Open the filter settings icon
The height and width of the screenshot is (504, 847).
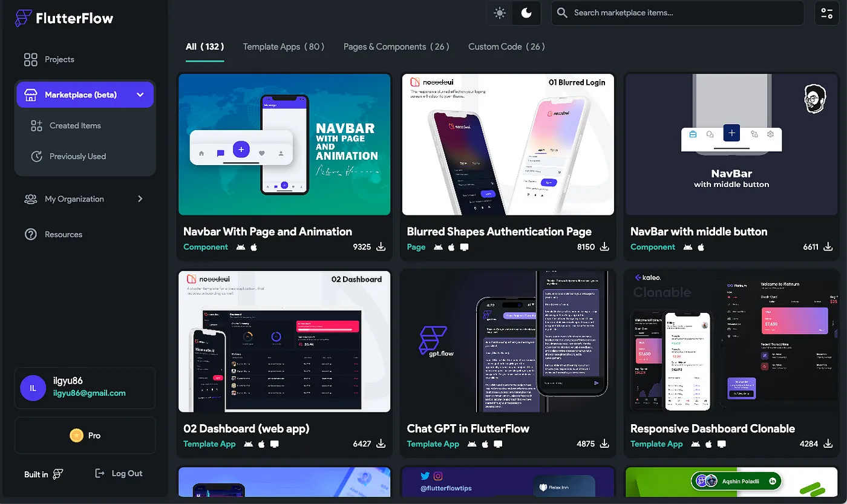(x=826, y=13)
